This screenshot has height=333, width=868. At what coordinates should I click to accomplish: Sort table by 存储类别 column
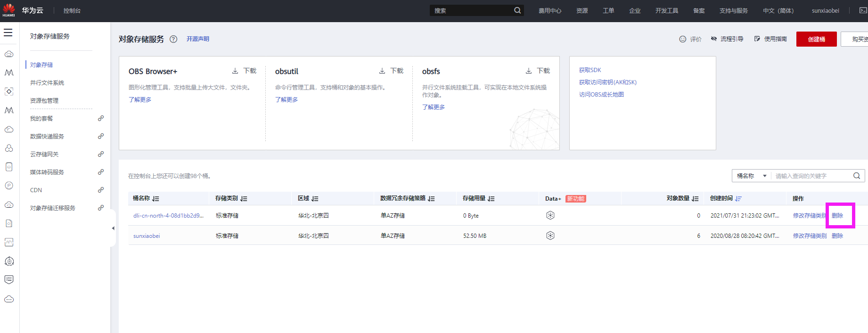point(244,199)
